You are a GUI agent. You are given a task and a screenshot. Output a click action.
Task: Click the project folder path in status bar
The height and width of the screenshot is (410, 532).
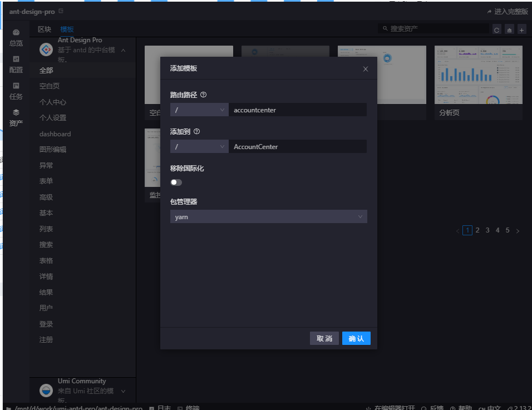75,407
